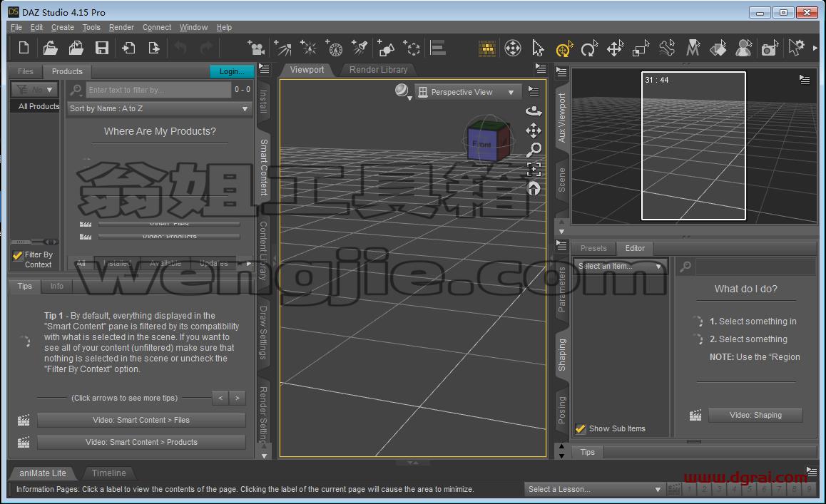Select the Rotate tool icon
Viewport: 826px width, 504px height.
[x=589, y=48]
